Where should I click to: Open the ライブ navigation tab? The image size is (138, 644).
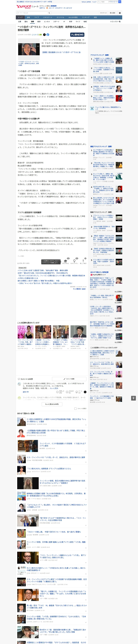click(37, 17)
